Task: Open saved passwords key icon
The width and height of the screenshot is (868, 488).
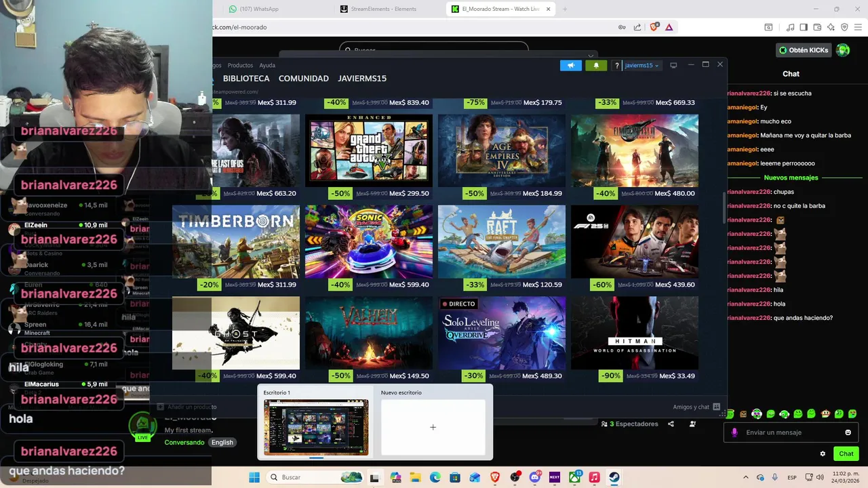Action: coord(622,27)
